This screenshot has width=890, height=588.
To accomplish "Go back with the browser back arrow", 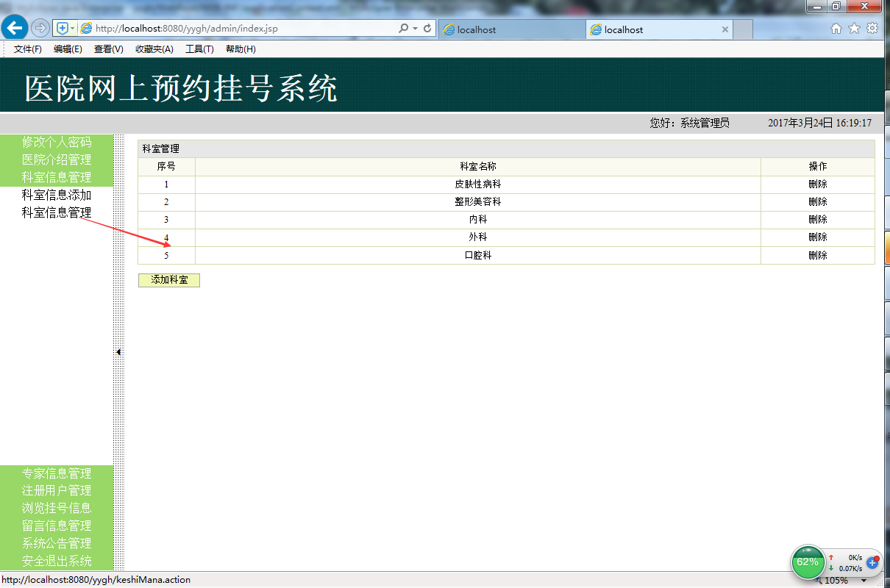I will coord(15,28).
